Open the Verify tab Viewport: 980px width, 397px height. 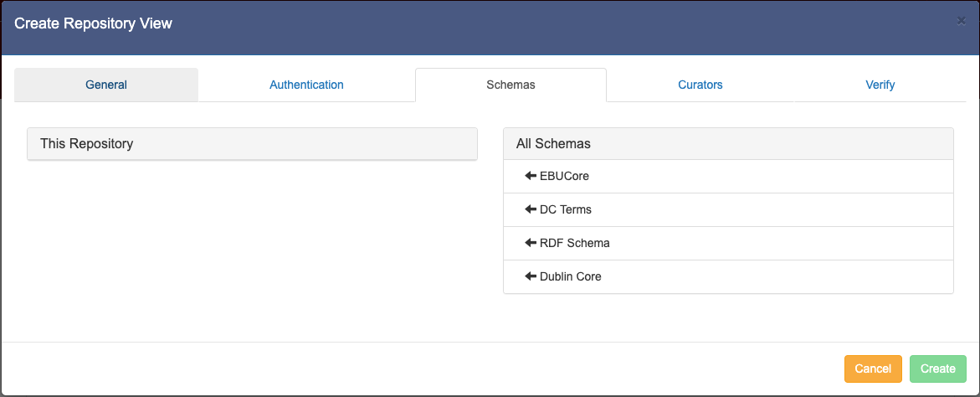880,85
